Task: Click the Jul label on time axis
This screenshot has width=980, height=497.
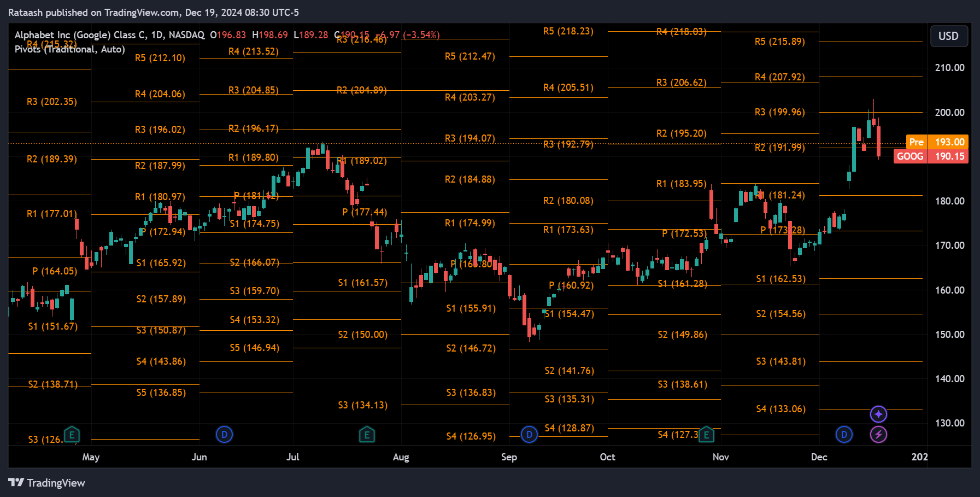Action: tap(292, 457)
